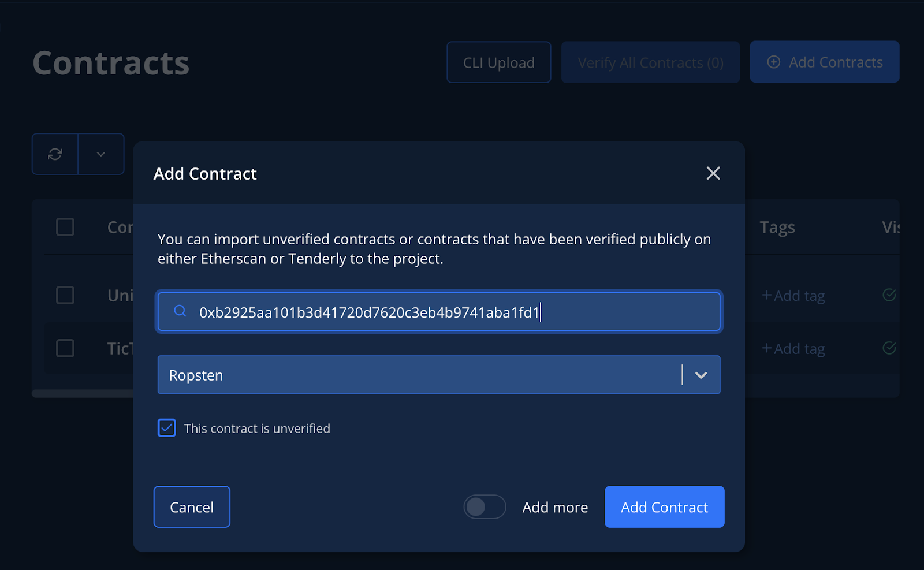Click the green verified checkmark on the TicTacToe row

(889, 348)
